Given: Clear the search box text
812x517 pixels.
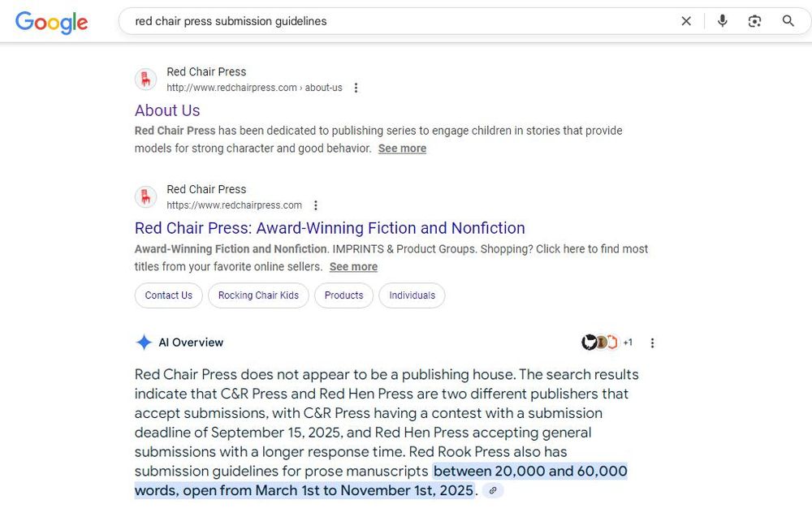Looking at the screenshot, I should click(x=685, y=21).
